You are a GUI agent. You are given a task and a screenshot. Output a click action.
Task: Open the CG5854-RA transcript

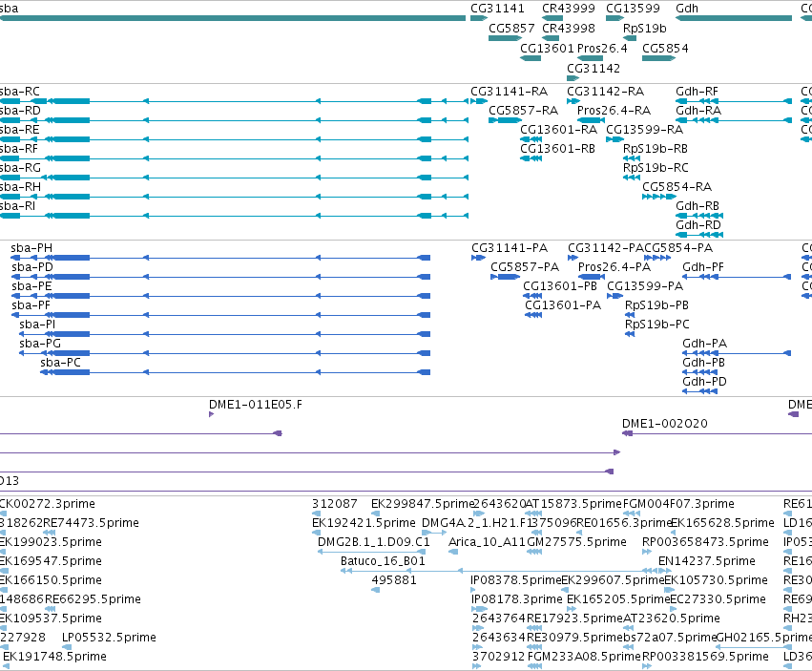[659, 197]
